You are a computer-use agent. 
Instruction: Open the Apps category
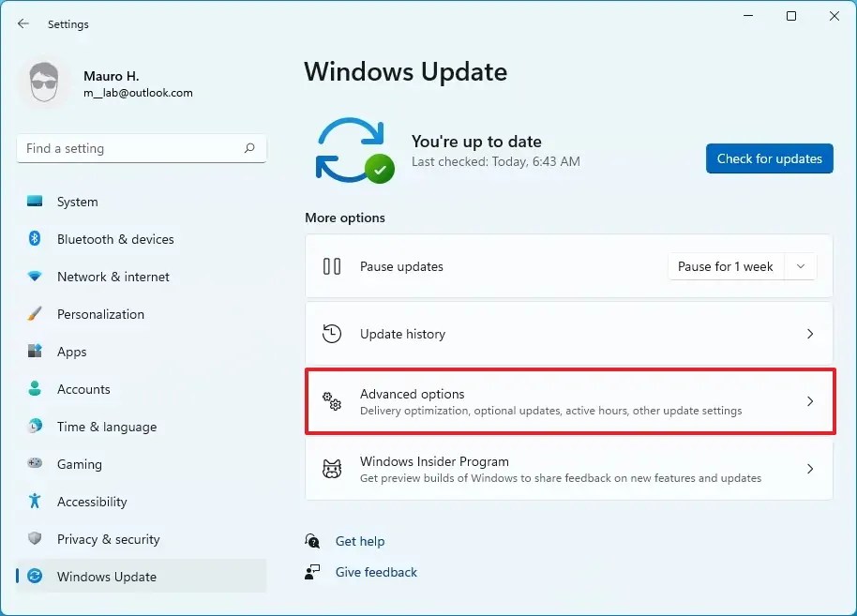141,352
